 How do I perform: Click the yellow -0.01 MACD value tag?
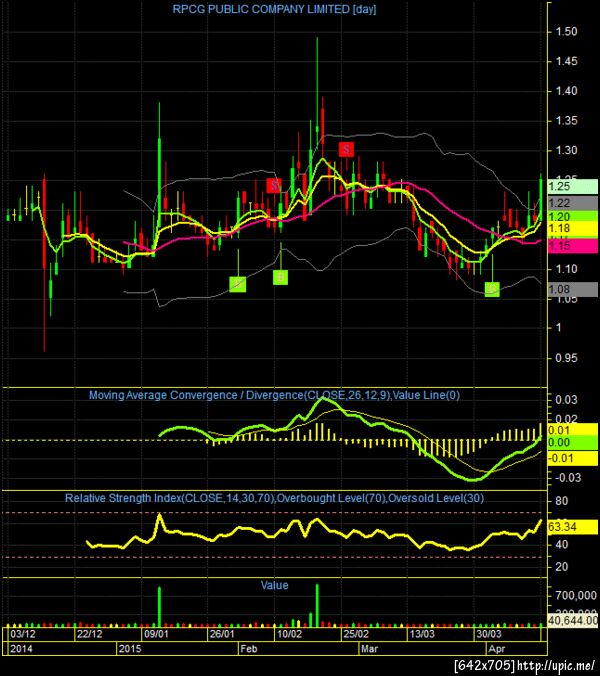[x=572, y=458]
